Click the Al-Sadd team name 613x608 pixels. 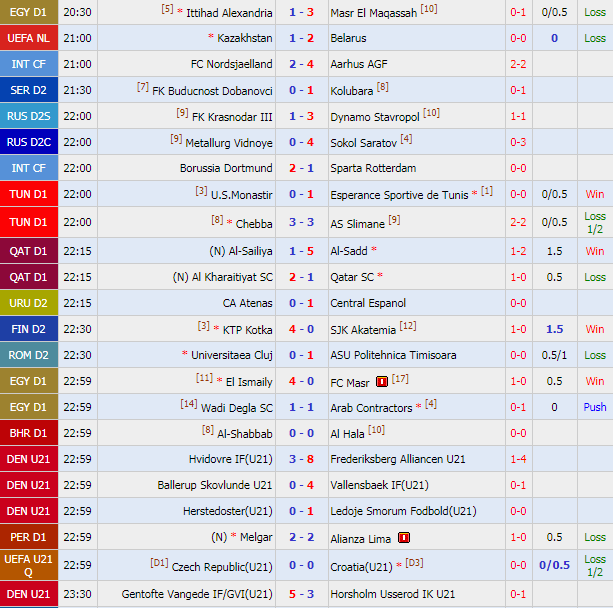(x=349, y=251)
